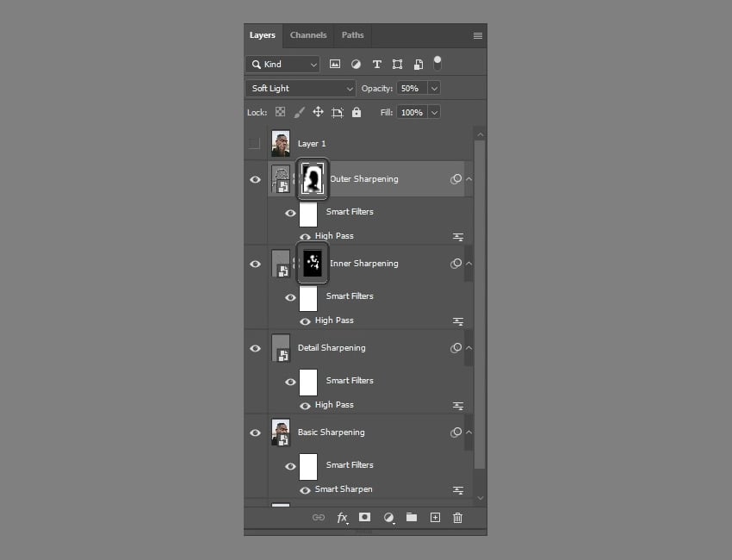Click the pixel layer filter icon

(335, 65)
